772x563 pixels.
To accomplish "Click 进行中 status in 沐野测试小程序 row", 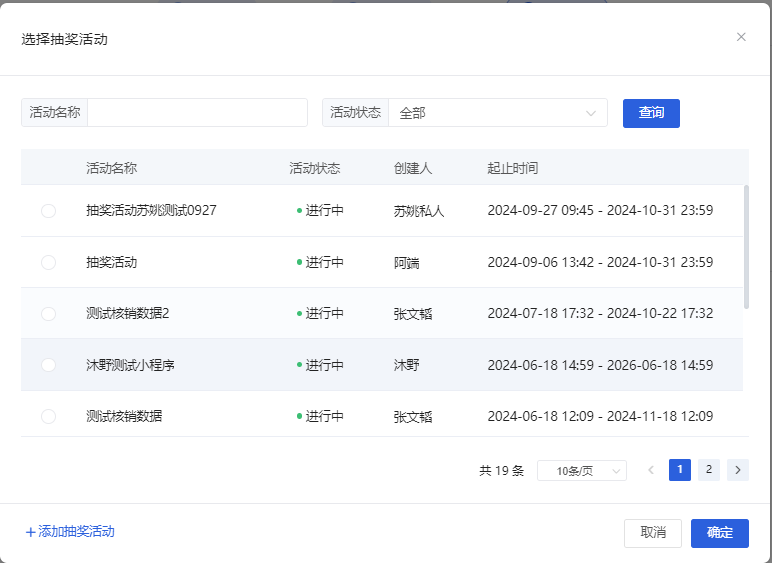I will coord(320,365).
